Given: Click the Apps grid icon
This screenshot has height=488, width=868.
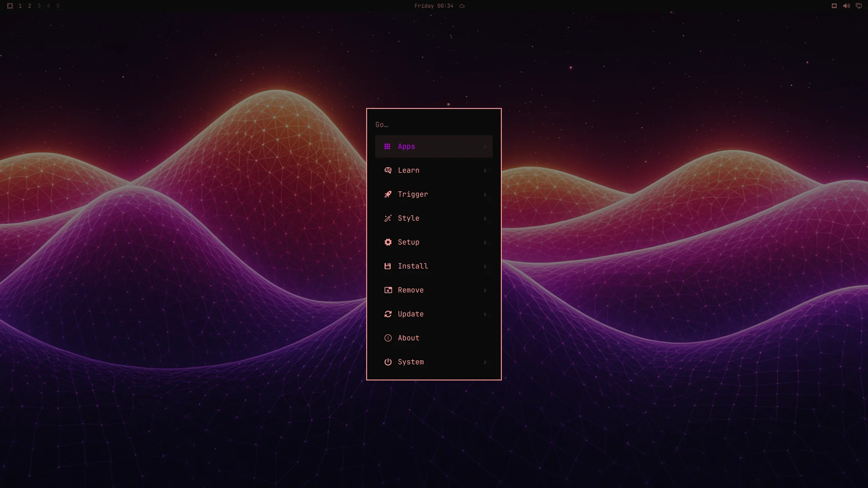Looking at the screenshot, I should [387, 146].
